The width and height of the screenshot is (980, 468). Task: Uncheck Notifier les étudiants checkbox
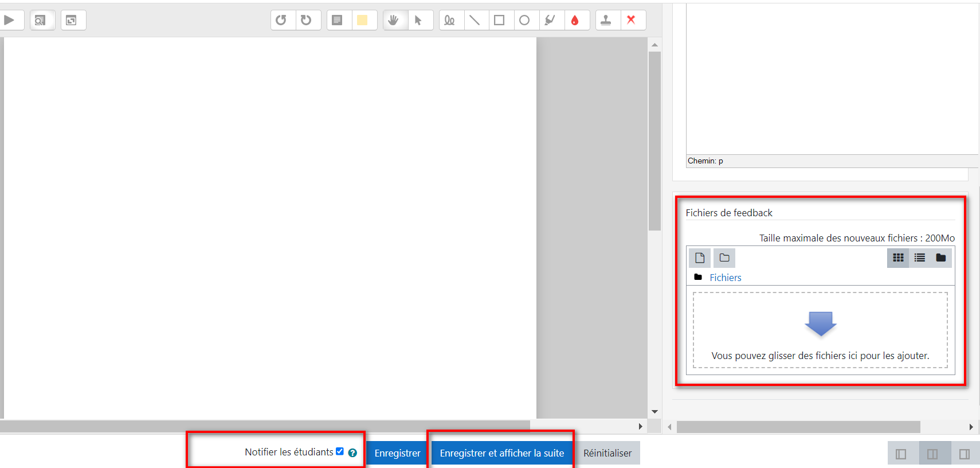point(340,451)
